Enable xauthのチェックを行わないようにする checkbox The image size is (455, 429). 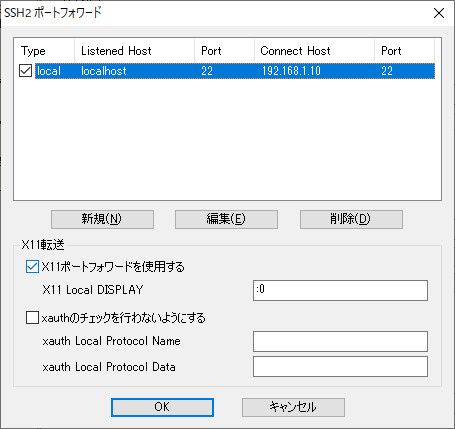[x=32, y=318]
